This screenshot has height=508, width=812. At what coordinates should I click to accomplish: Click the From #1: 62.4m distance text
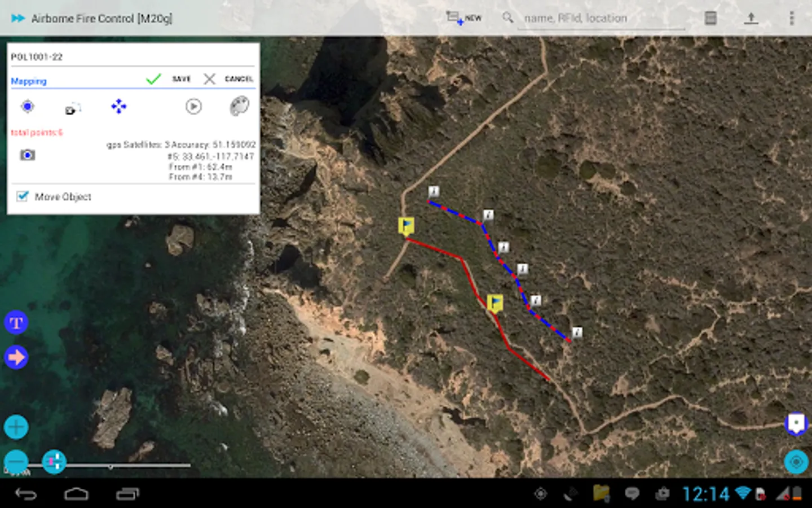[x=200, y=167]
